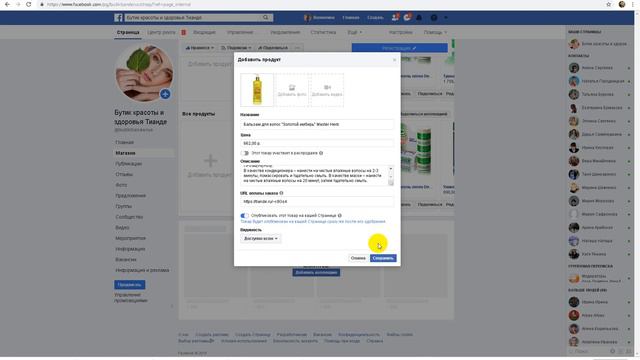Focus the Цена price field
The width and height of the screenshot is (640, 360).
317,143
